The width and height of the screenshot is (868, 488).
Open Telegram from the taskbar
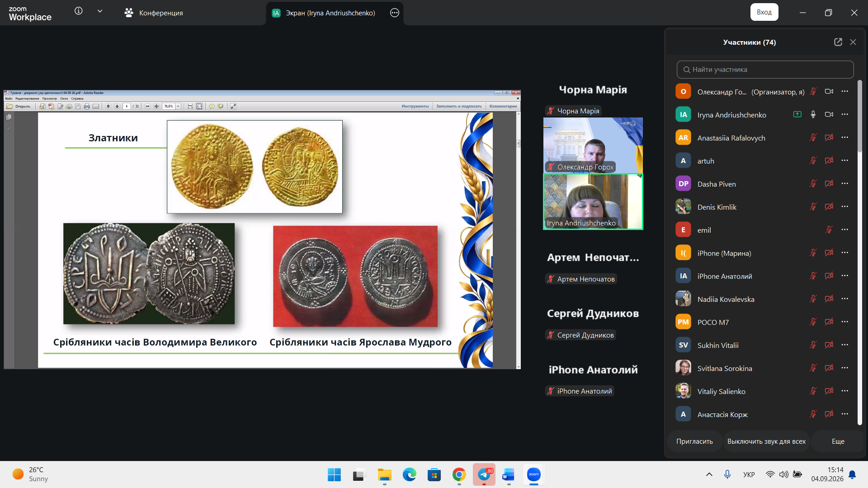point(484,474)
